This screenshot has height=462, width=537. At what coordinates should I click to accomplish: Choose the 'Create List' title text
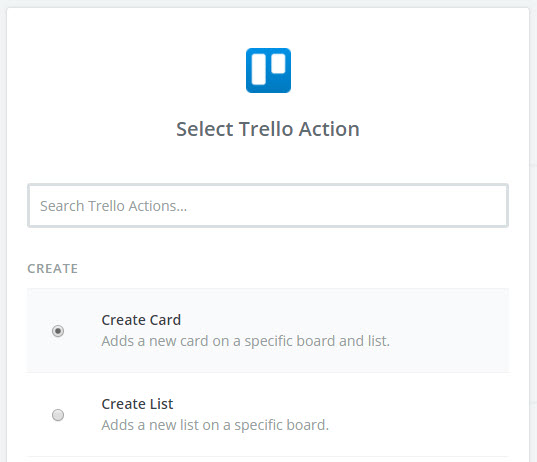137,404
